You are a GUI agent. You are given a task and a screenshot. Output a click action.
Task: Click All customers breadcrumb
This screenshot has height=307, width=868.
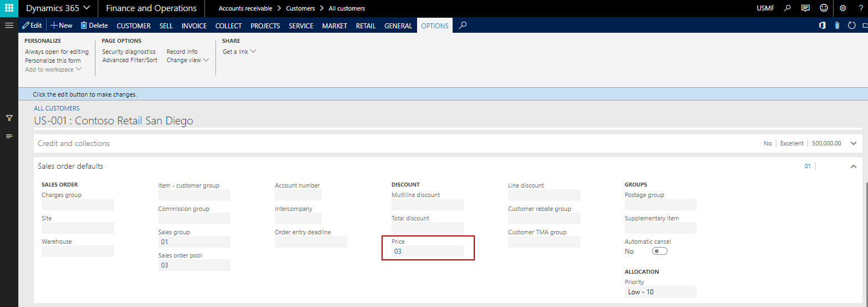347,8
